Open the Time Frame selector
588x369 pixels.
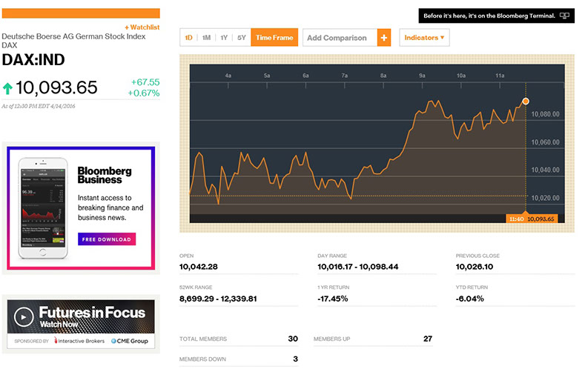274,38
